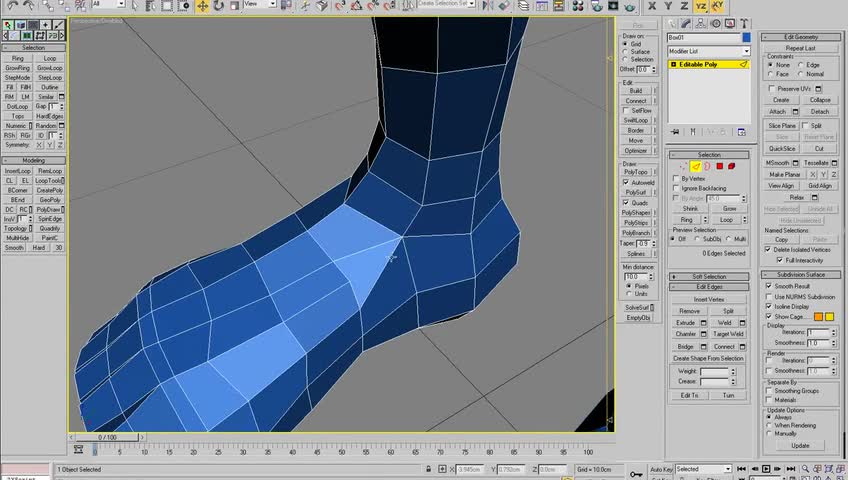
Task: Select Element sub-object mode icon
Action: coord(732,166)
